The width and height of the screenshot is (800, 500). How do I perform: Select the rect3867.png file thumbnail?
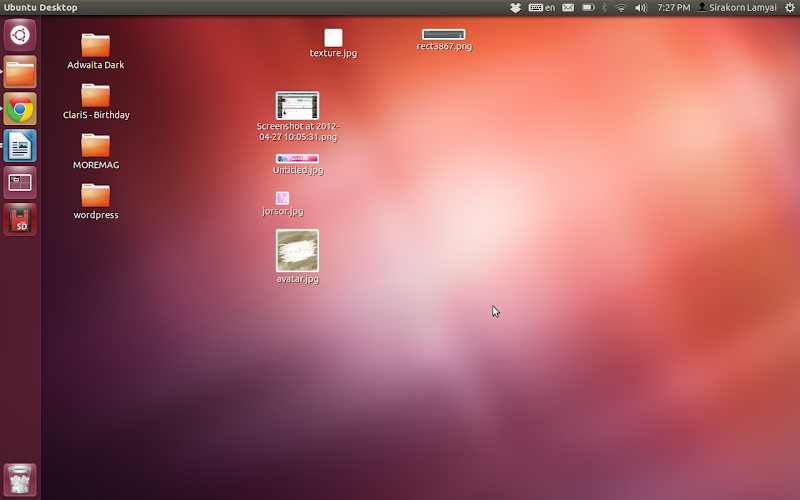click(443, 34)
